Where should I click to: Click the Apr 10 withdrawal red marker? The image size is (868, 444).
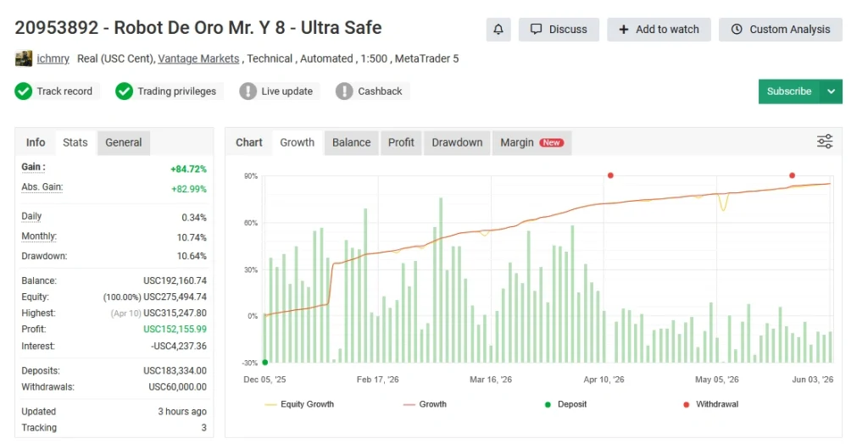pos(610,175)
